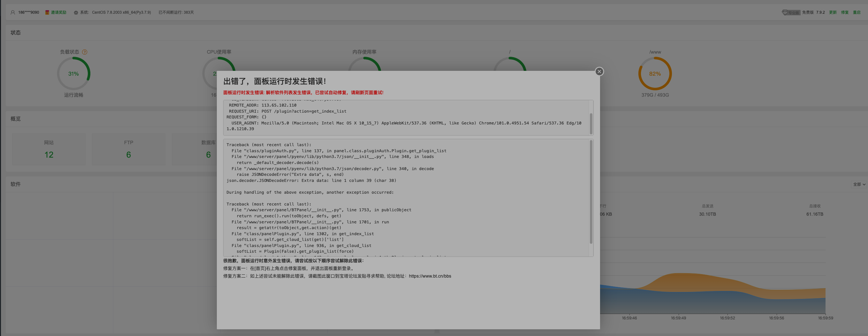This screenshot has height=336, width=868.
Task: Open the 网站 12 overview card
Action: 49,149
